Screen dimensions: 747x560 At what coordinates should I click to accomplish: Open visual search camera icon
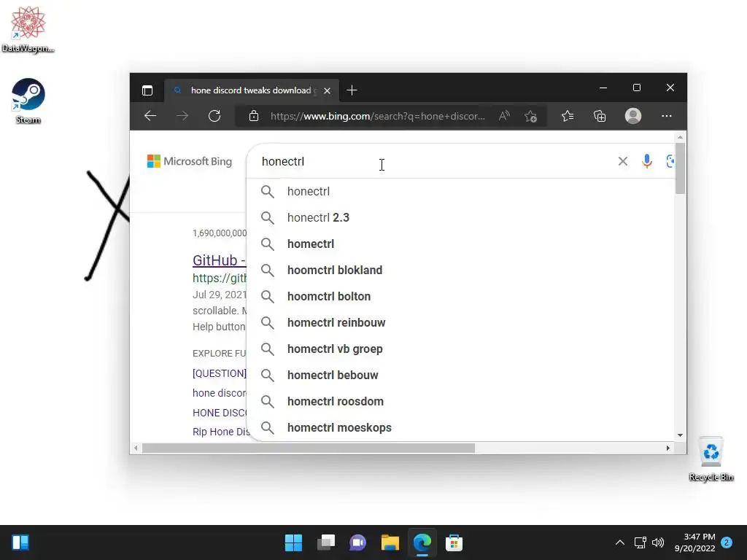click(x=670, y=161)
